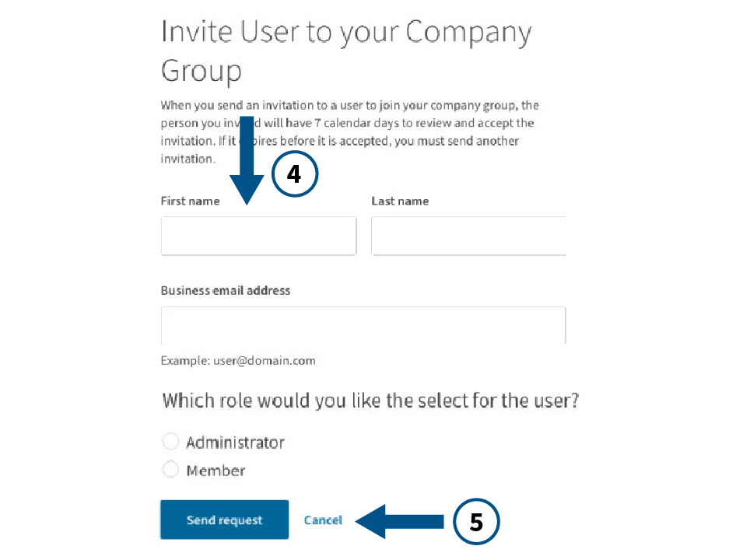Select the Member role radio button
Screen dimensions: 750x560
(x=170, y=469)
